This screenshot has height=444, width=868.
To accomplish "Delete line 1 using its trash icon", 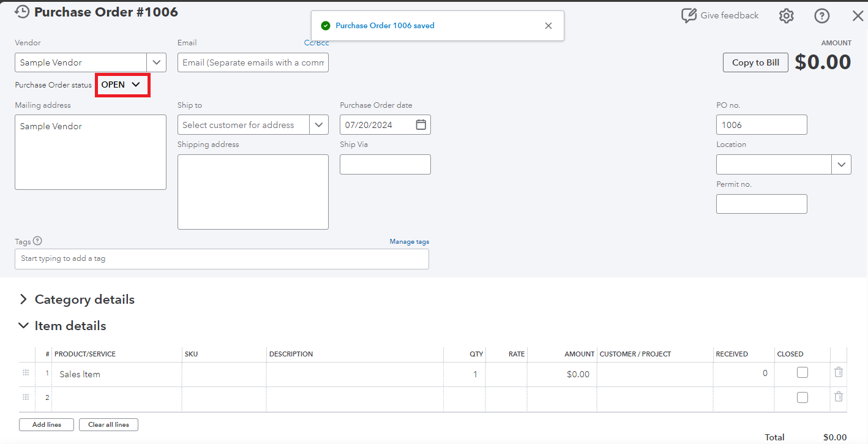I will (x=839, y=372).
